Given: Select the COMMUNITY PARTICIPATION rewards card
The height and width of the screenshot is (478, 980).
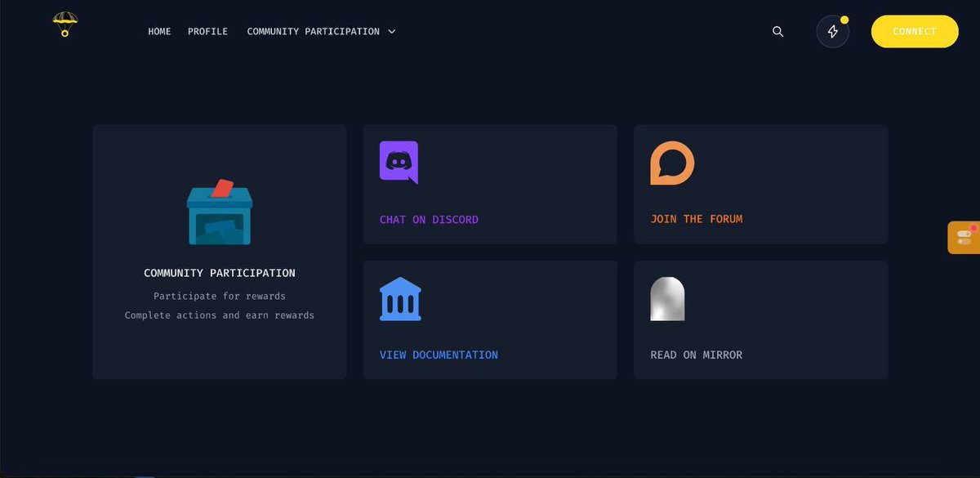Looking at the screenshot, I should [x=219, y=251].
